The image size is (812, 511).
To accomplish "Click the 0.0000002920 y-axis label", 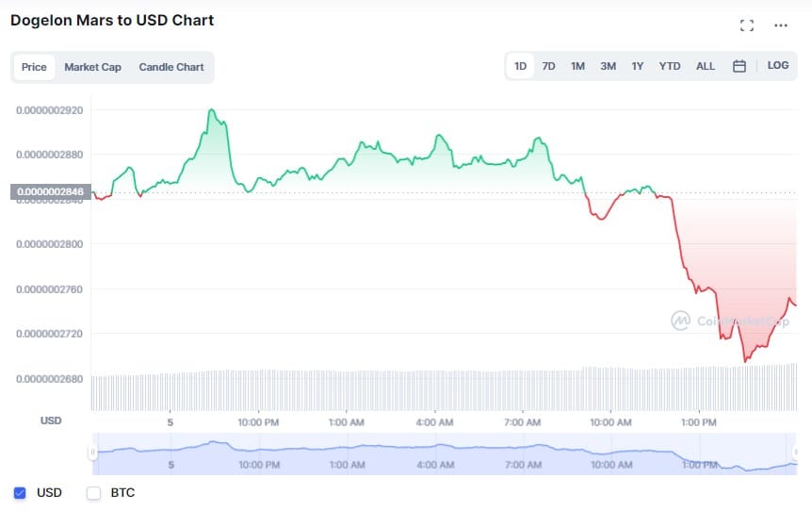I will tap(49, 110).
